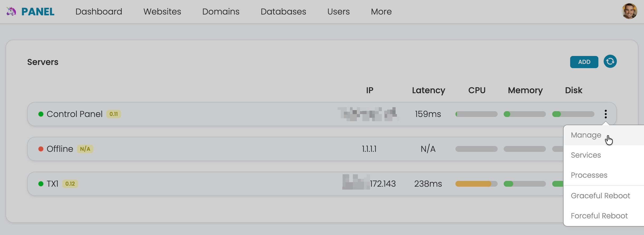Select Manage from the context menu
The height and width of the screenshot is (235, 644).
(586, 135)
